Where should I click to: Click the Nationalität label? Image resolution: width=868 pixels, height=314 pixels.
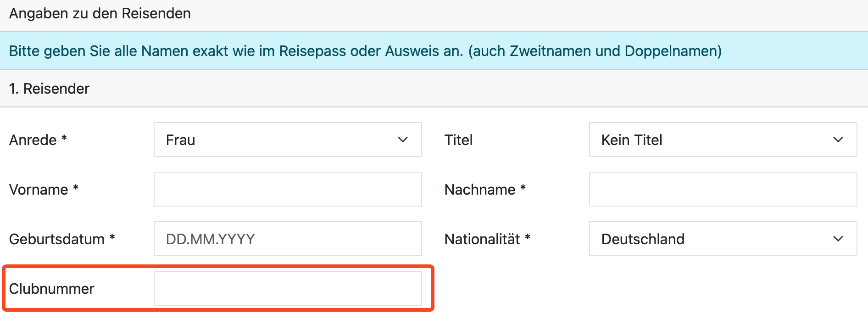[482, 239]
